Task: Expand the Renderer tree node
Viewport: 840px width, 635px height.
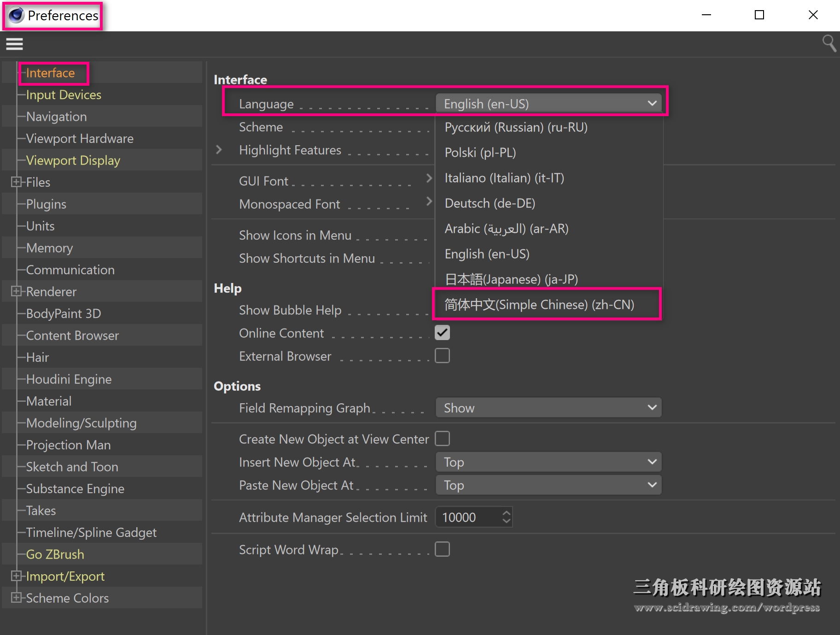Action: point(16,291)
